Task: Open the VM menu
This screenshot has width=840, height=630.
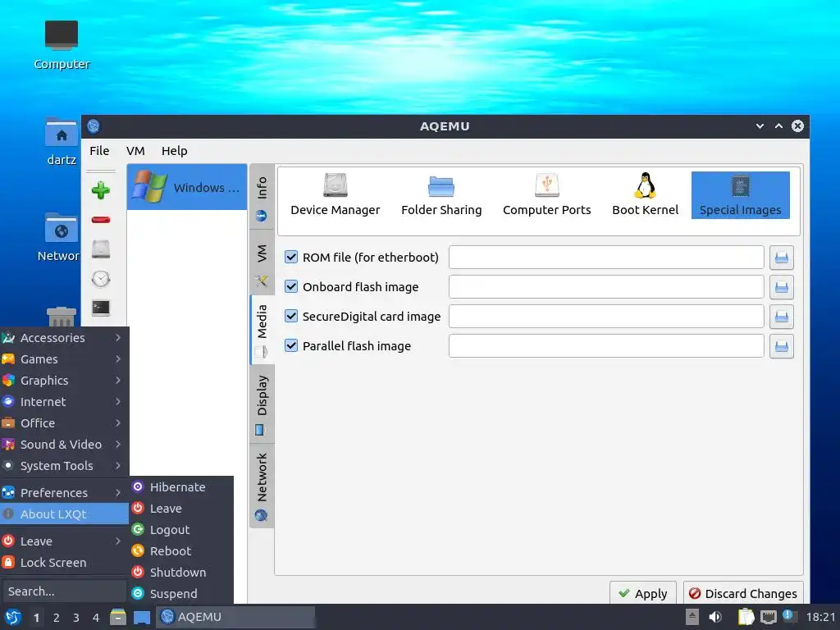Action: (135, 151)
